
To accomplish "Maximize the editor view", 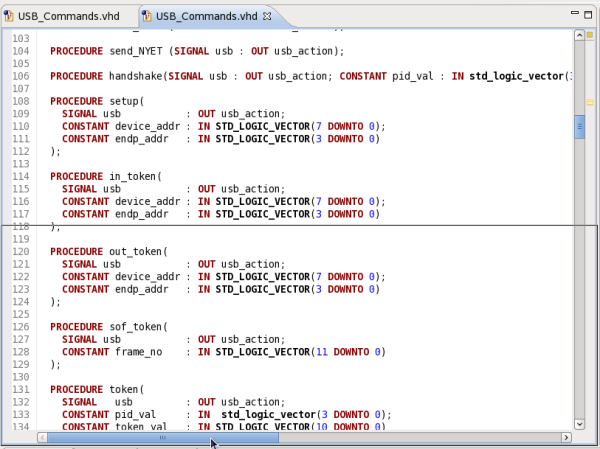I will (588, 15).
